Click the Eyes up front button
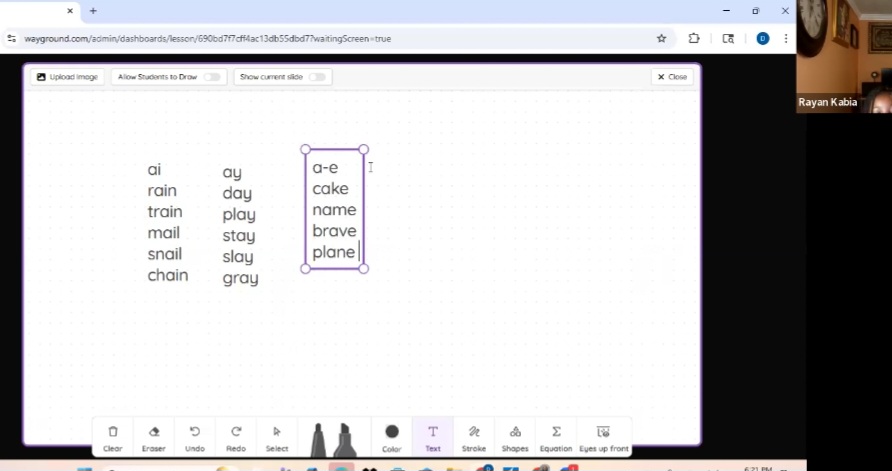Viewport: 892px width, 471px height. pyautogui.click(x=603, y=438)
